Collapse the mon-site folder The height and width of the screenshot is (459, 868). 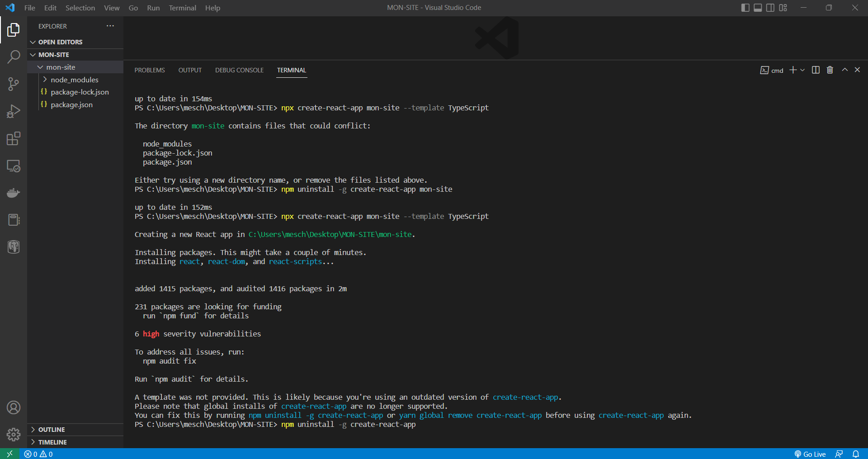(x=75, y=67)
